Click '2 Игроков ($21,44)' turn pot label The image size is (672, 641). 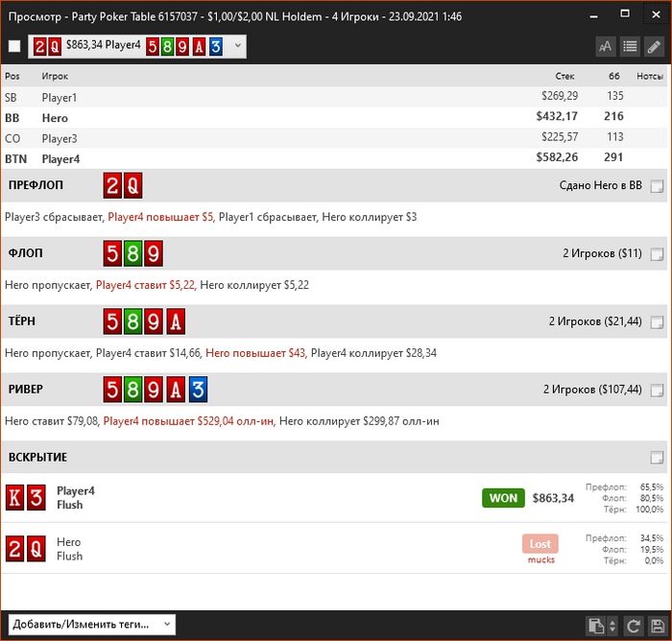(x=595, y=321)
